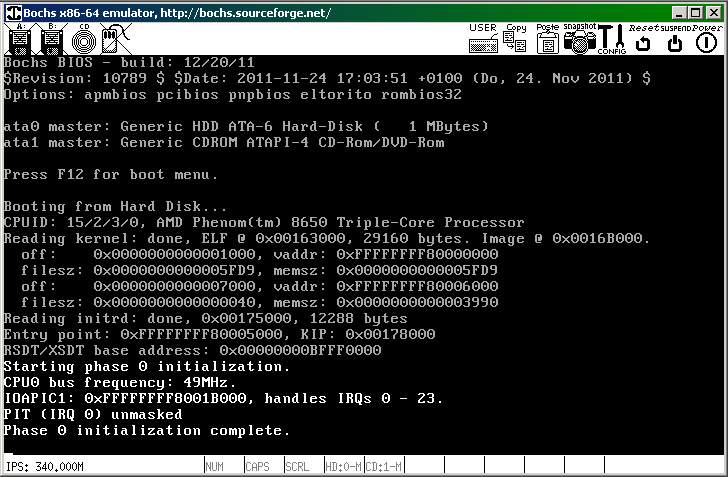Click the 'CPUID: 15/2/3/0' line
This screenshot has height=477, width=728.
(264, 222)
